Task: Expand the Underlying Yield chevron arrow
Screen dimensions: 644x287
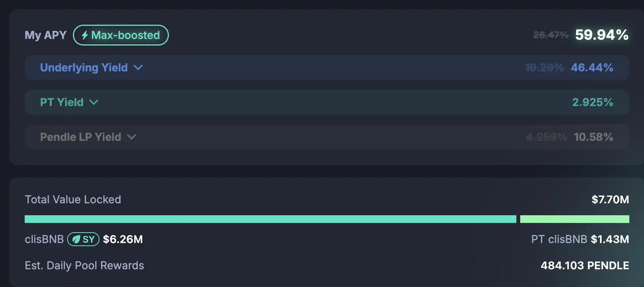Action: (138, 68)
